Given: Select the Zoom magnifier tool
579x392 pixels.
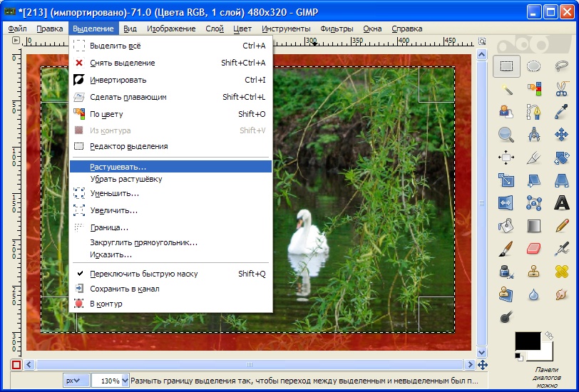Looking at the screenshot, I should 506,135.
